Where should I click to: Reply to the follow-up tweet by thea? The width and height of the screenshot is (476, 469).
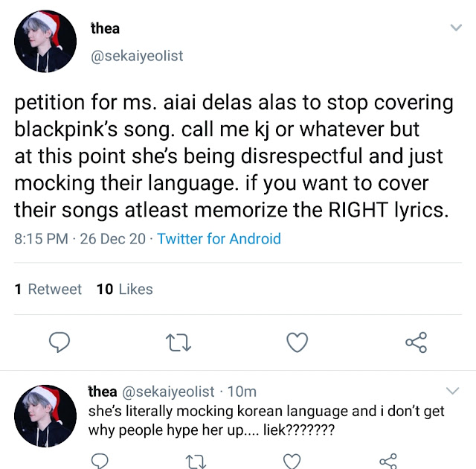click(x=99, y=461)
